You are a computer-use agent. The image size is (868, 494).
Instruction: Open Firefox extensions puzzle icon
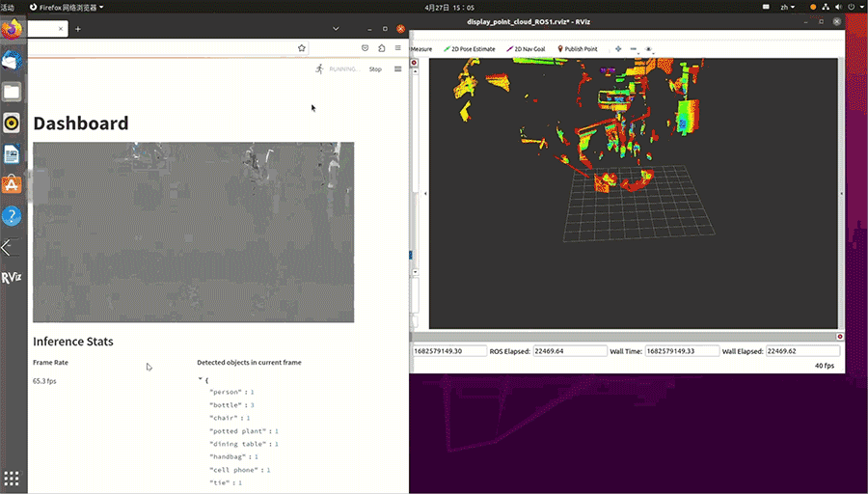[x=382, y=47]
